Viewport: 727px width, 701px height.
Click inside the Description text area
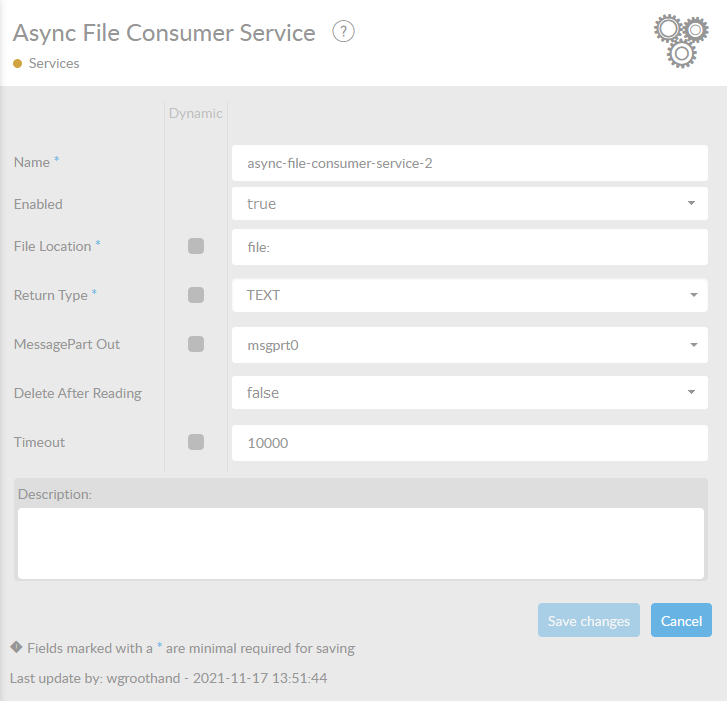361,543
